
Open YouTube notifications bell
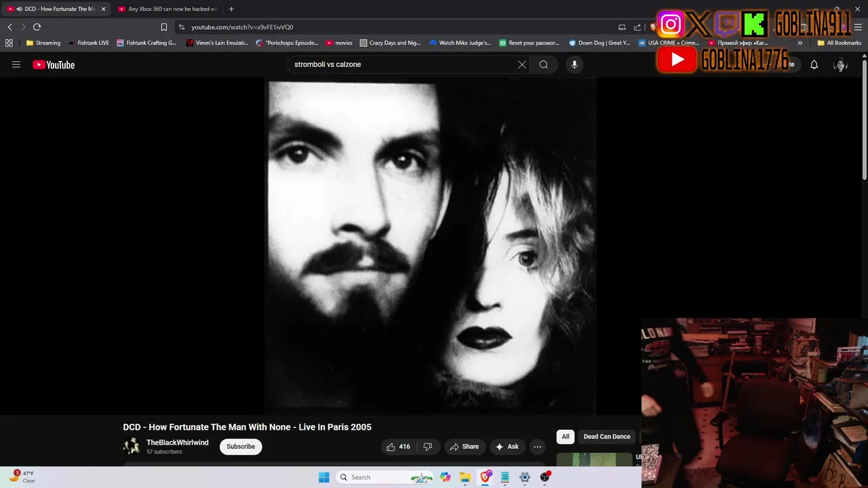814,64
